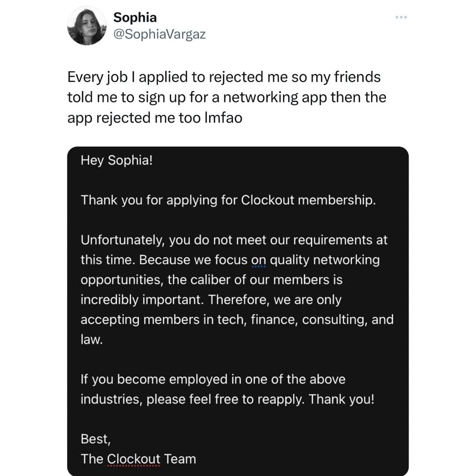This screenshot has height=476, width=476.
Task: Click the word "Unfortunately" in the email
Action: pyautogui.click(x=123, y=240)
